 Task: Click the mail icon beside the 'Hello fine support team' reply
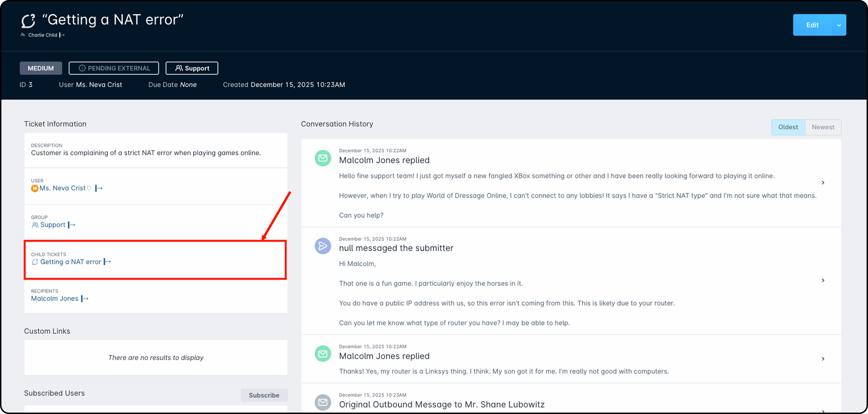(x=323, y=158)
